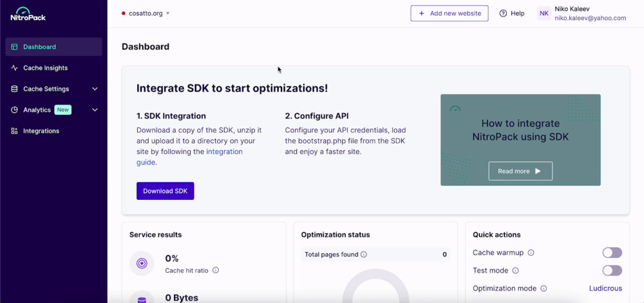Screen dimensions: 644x303
Task: Click the Optimization mode info icon
Action: click(x=544, y=289)
